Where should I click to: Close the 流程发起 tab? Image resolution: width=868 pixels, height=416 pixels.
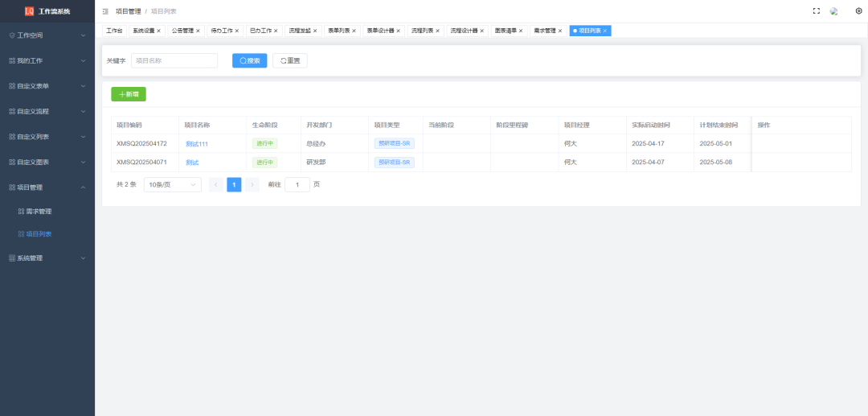click(315, 31)
